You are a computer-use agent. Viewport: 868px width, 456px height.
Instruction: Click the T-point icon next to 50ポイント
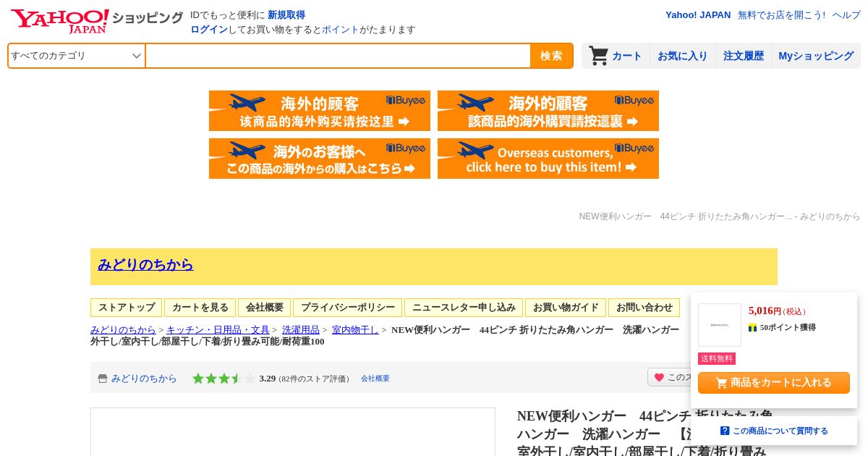[752, 328]
